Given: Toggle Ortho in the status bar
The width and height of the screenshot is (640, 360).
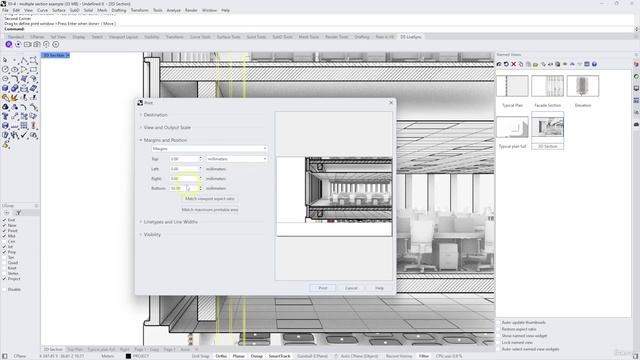Looking at the screenshot, I should (221, 356).
